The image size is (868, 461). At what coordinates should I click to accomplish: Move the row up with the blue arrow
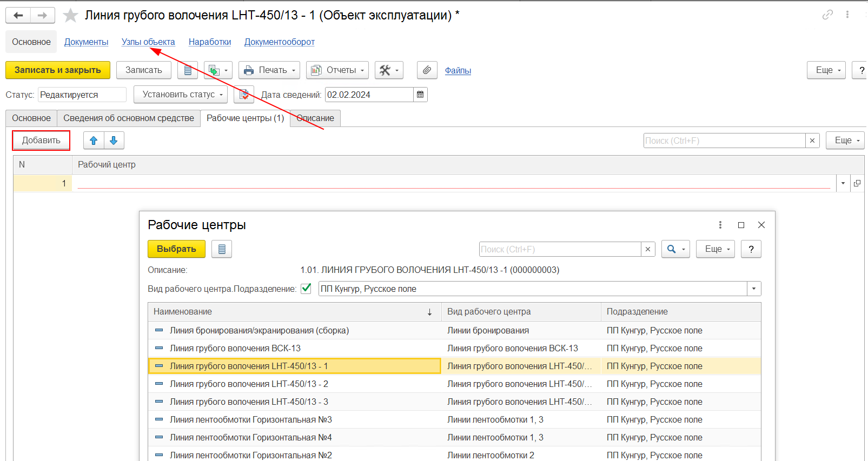click(x=94, y=141)
